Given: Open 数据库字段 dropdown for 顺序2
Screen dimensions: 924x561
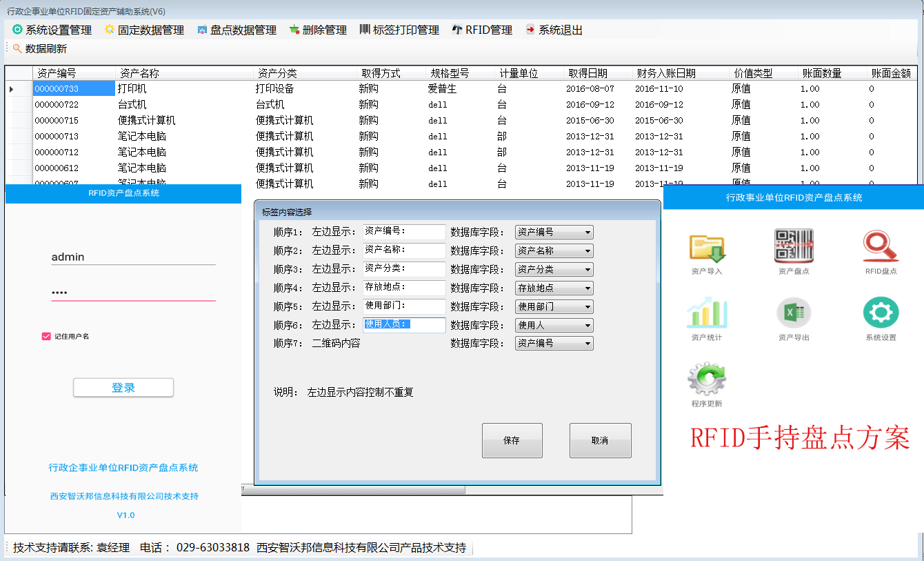Looking at the screenshot, I should (554, 251).
